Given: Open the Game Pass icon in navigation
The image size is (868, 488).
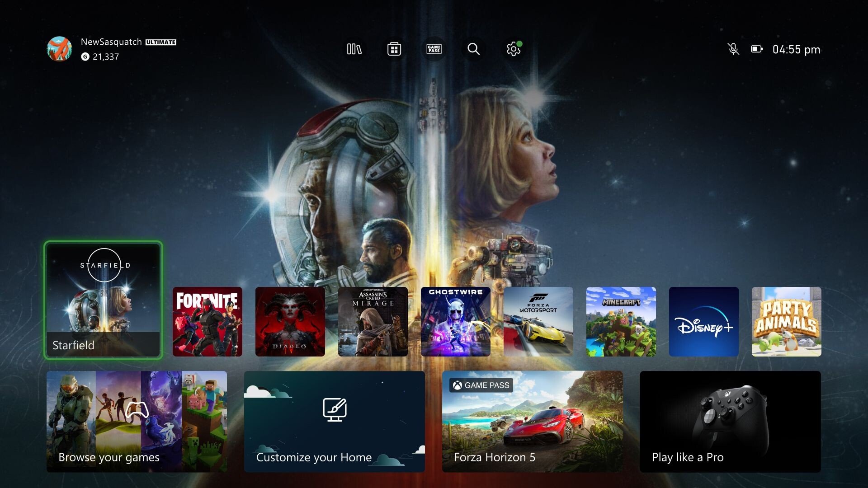Looking at the screenshot, I should tap(434, 49).
